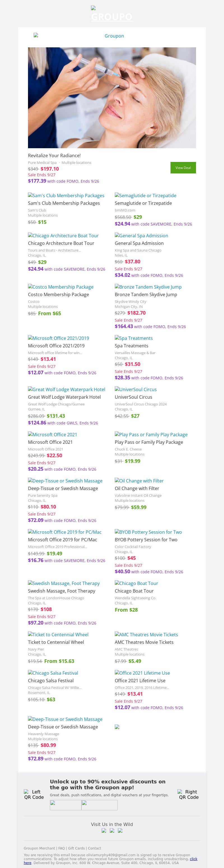The width and height of the screenshot is (224, 868).
Task: Open the Groupon Merchant footer link
Action: pyautogui.click(x=39, y=848)
